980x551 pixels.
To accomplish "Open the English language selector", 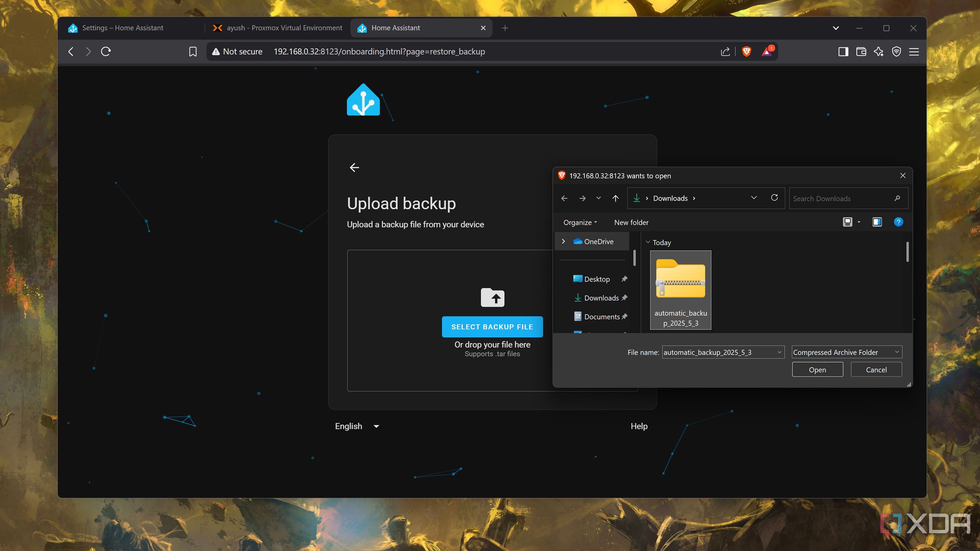I will click(x=357, y=426).
